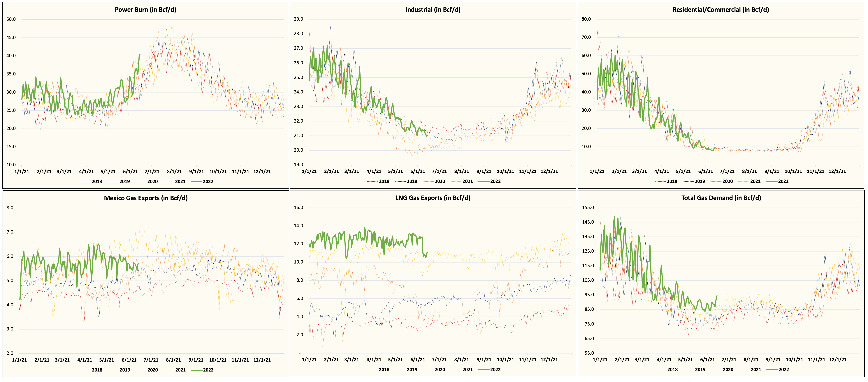Click the Industrial (in Bcf/d) chart title

coord(433,10)
